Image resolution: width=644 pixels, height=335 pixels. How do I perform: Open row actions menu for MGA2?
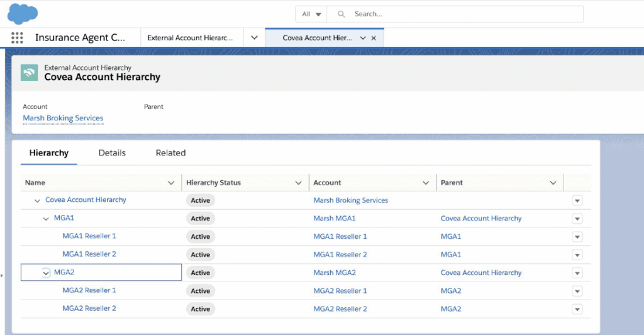click(x=577, y=273)
